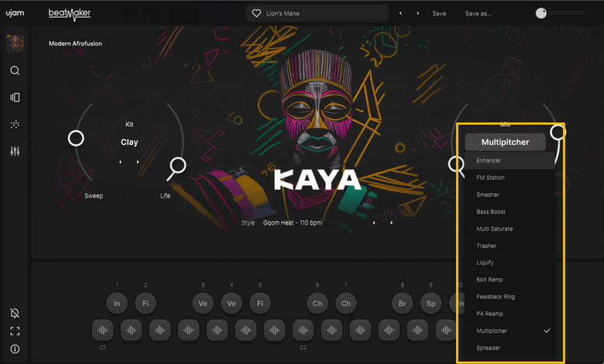The height and width of the screenshot is (364, 604).
Task: Select Feedback Ring in the effect menu
Action: (495, 297)
